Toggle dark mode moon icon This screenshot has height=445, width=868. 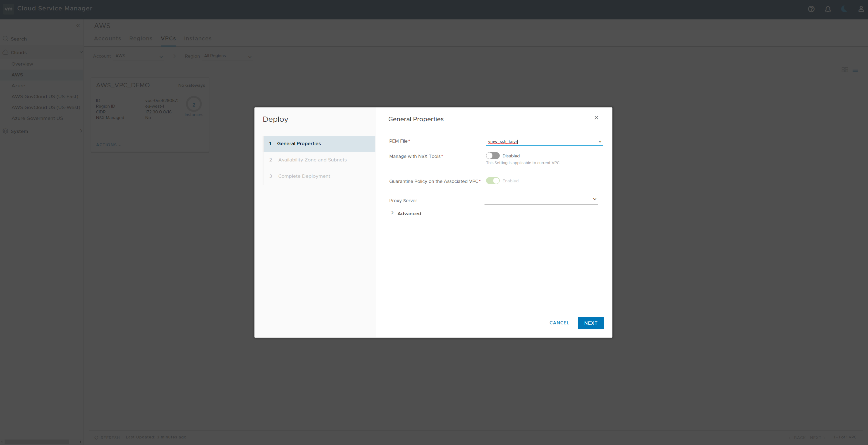point(844,9)
